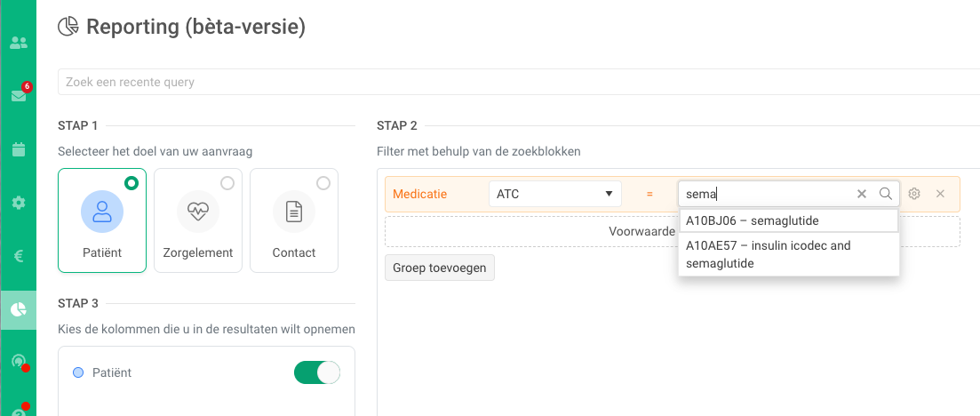This screenshot has width=980, height=416.
Task: Click the Groep toevoegen button
Action: [x=440, y=268]
